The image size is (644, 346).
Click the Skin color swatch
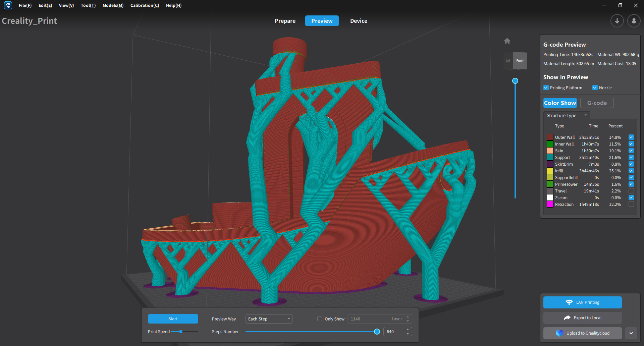[x=550, y=151]
